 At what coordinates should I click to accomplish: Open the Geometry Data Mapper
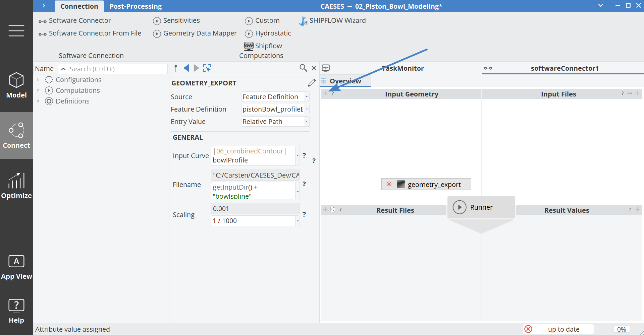(x=195, y=33)
